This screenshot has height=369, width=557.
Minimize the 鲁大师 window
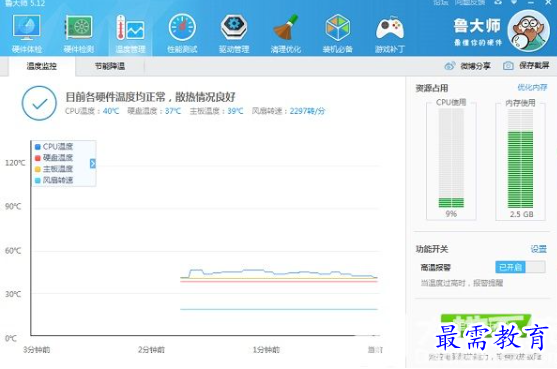click(x=531, y=2)
